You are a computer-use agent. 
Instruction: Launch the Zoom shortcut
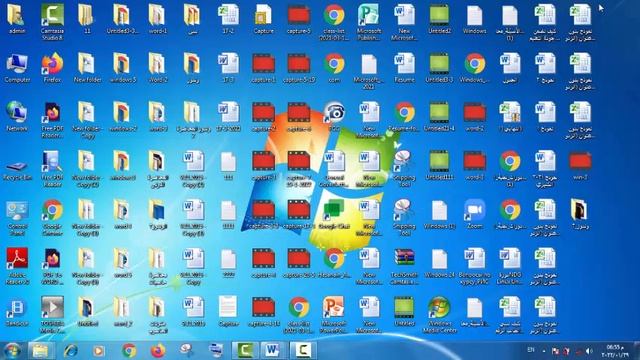[x=475, y=215]
